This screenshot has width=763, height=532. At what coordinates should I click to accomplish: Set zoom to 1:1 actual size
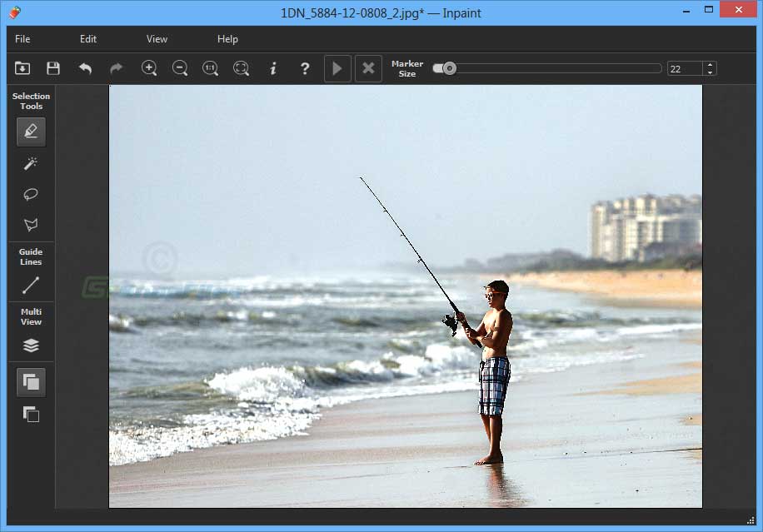pyautogui.click(x=210, y=68)
